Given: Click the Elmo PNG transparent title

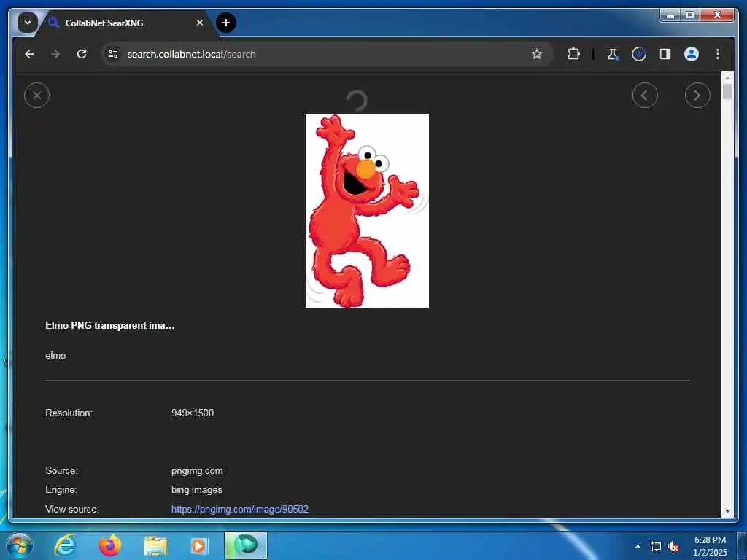Looking at the screenshot, I should tap(109, 326).
